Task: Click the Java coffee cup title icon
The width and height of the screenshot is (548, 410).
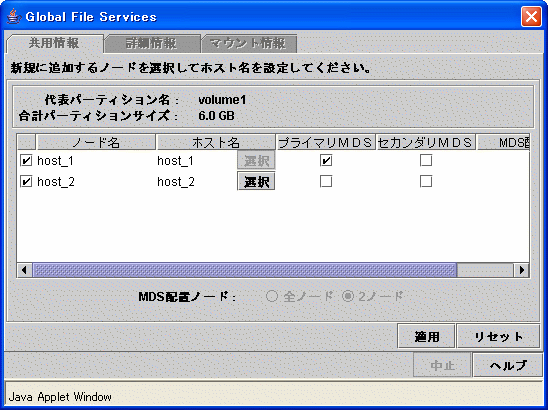Action: [x=14, y=16]
